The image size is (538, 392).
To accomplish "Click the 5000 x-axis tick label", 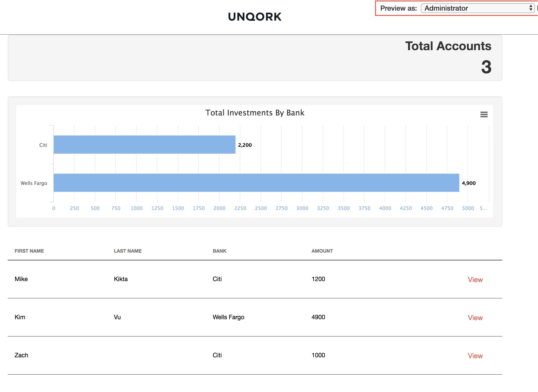I will click(468, 208).
